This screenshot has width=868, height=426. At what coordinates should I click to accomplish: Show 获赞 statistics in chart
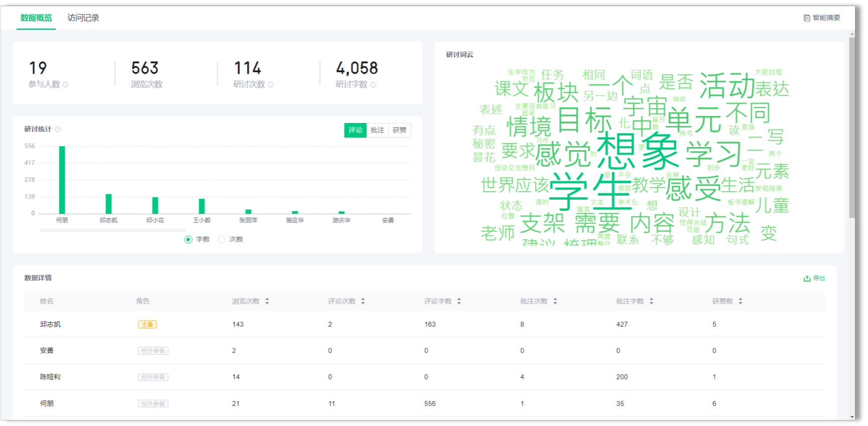(399, 130)
